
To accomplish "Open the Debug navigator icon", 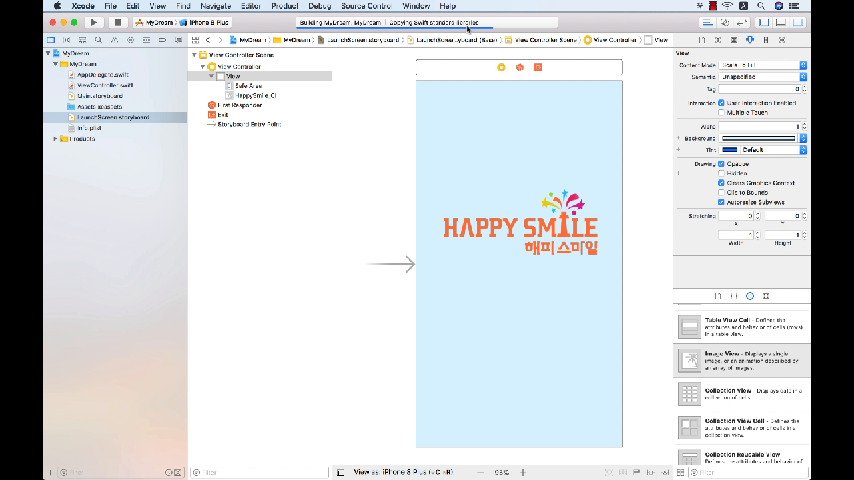I will click(147, 40).
